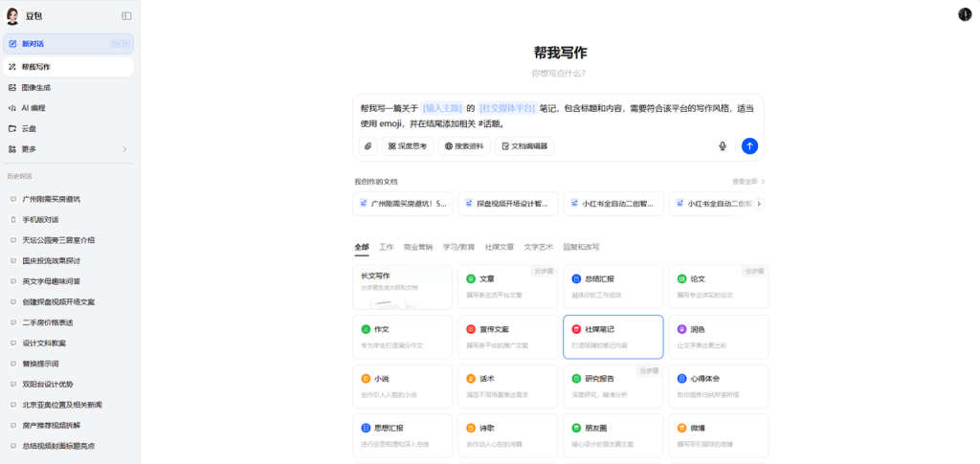The height and width of the screenshot is (464, 980).
Task: Open history chat 天坛公园旁三居室介绍
Action: click(68, 240)
